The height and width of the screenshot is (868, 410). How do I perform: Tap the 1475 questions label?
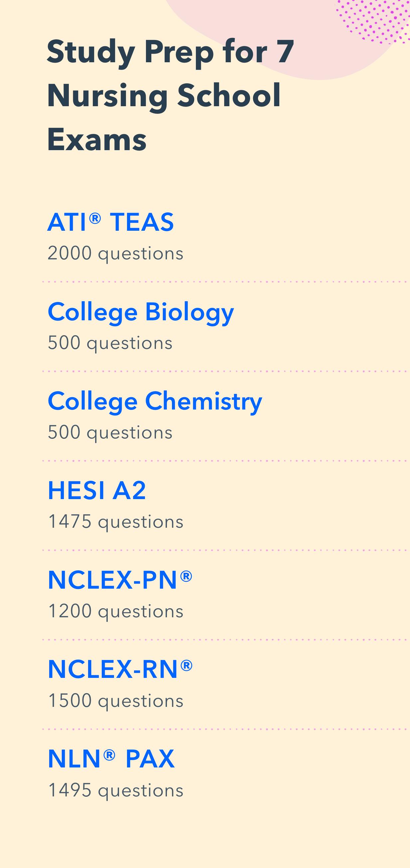(115, 522)
